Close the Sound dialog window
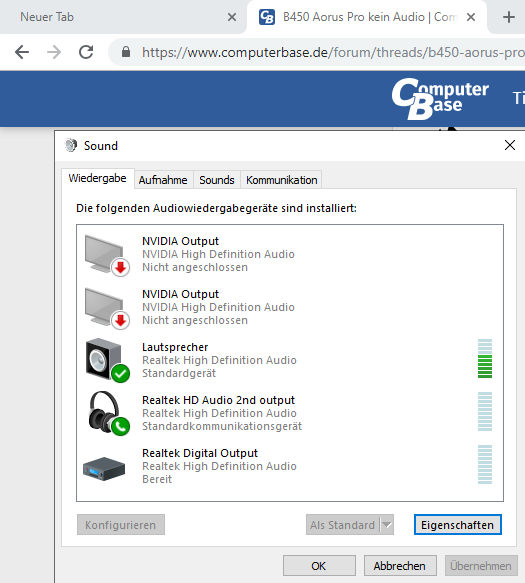This screenshot has width=525, height=583. [x=510, y=145]
